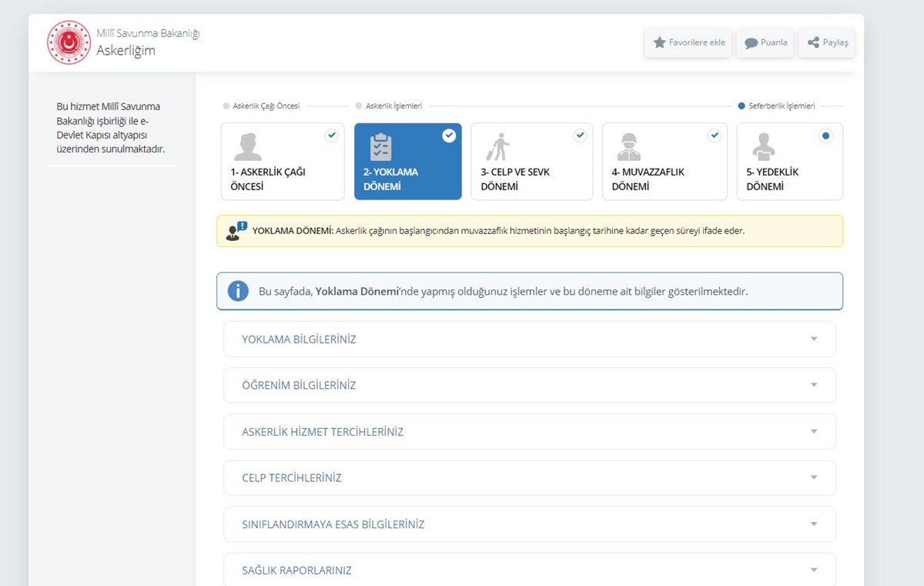Expand the Öğrenim Bilgileriniz section arrow
This screenshot has width=924, height=586.
(813, 385)
